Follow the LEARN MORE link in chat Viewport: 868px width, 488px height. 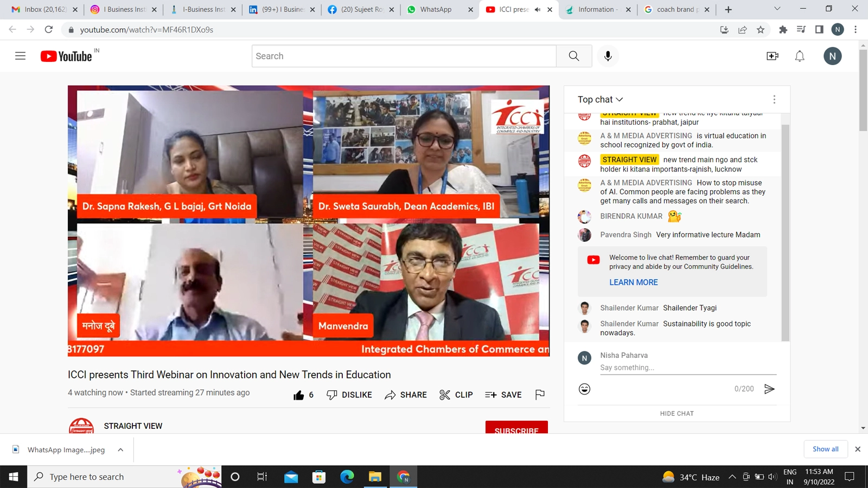pos(633,282)
